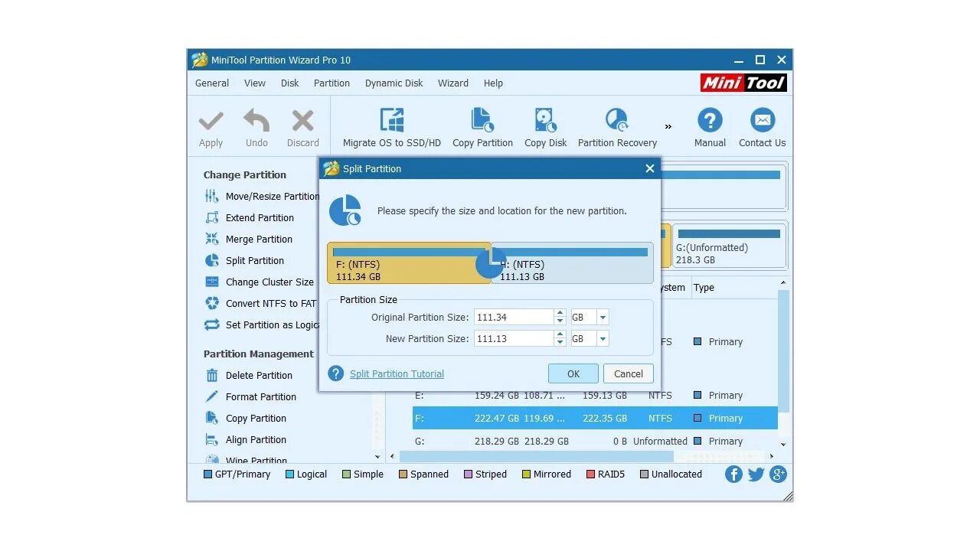Open the Facebook share icon

tap(733, 474)
